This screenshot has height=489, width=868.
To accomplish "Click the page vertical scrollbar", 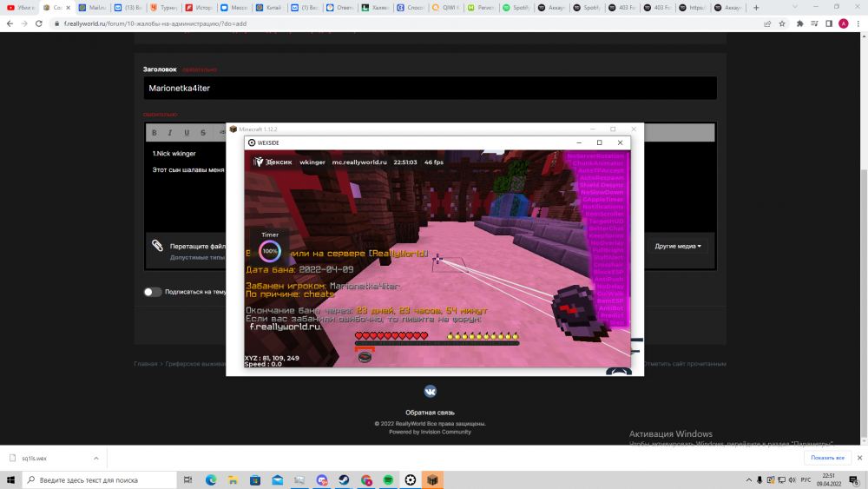I will (x=865, y=238).
